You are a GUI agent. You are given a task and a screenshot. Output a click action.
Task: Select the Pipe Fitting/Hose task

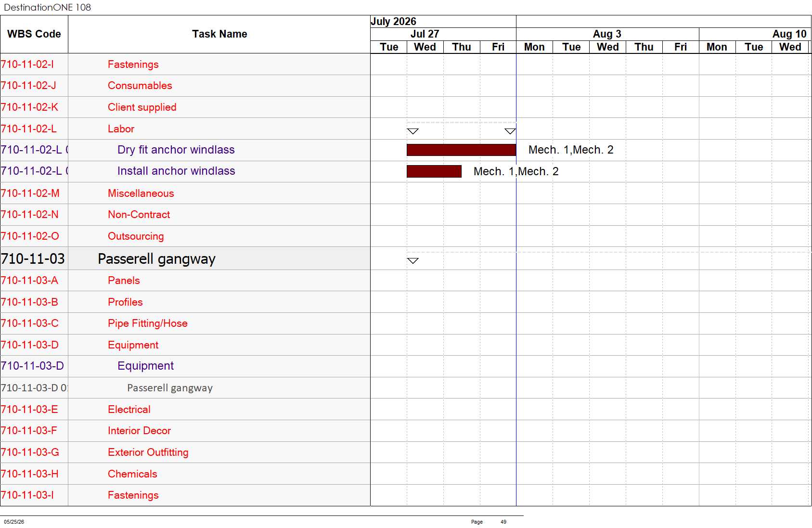coord(147,323)
